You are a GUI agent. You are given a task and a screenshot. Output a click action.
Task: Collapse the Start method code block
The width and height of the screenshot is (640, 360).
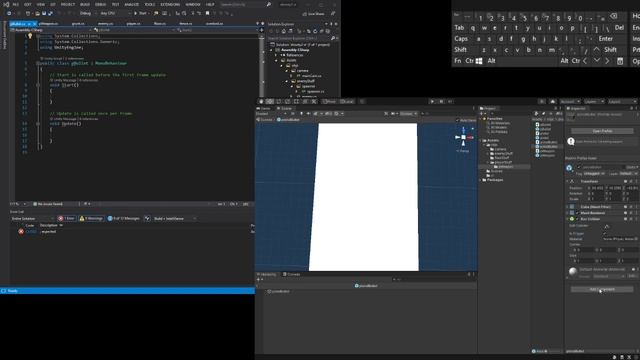(x=38, y=85)
